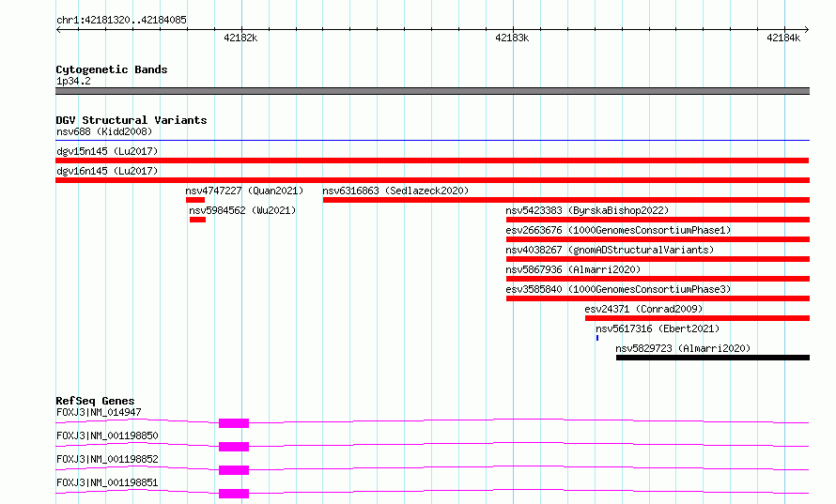The image size is (836, 504).
Task: Select FOXJ3|NM_014947 transcript label
Action: [99, 412]
